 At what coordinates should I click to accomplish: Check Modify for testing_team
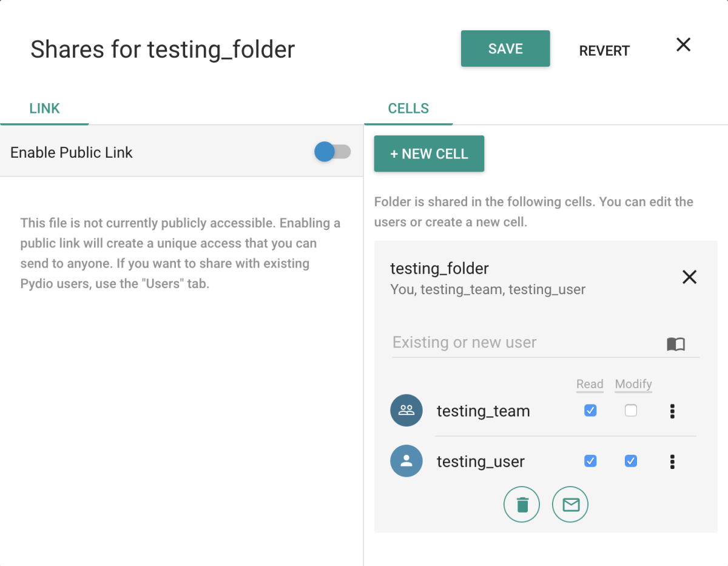(x=631, y=411)
